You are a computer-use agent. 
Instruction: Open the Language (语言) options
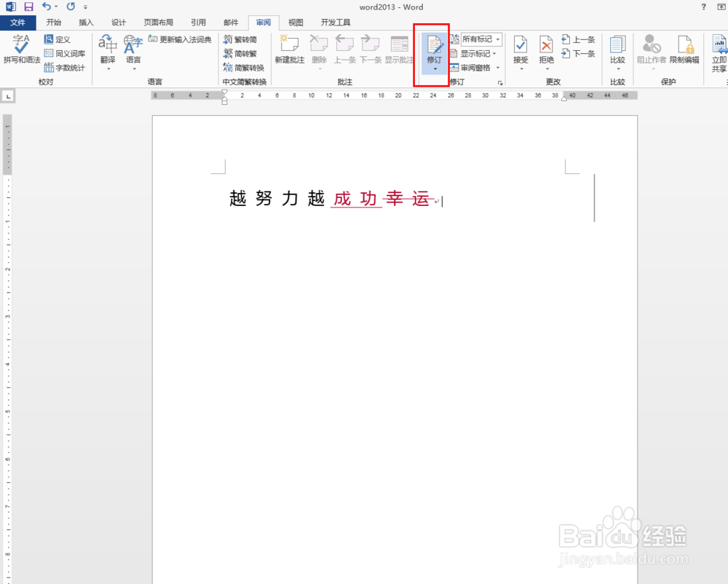coord(133,51)
